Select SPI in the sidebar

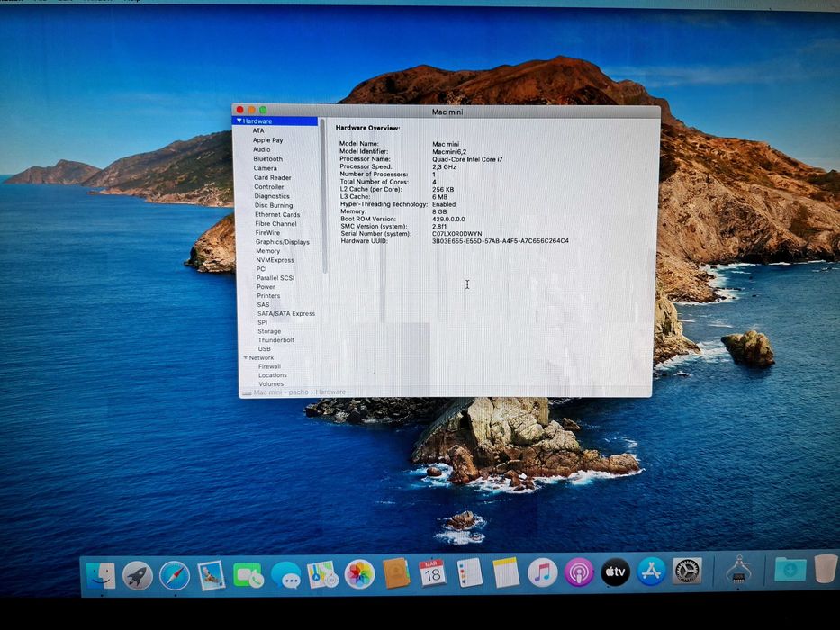(262, 322)
